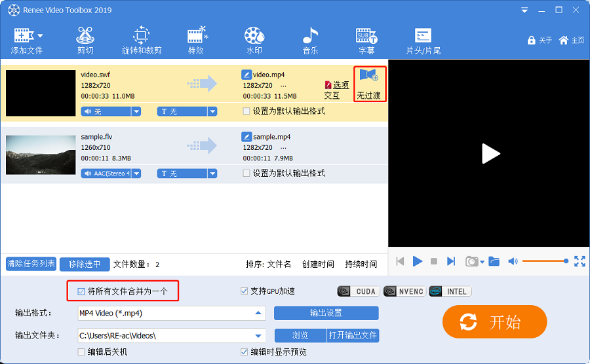Enable 编辑后关机 checkbox
590x364 pixels.
pos(81,352)
